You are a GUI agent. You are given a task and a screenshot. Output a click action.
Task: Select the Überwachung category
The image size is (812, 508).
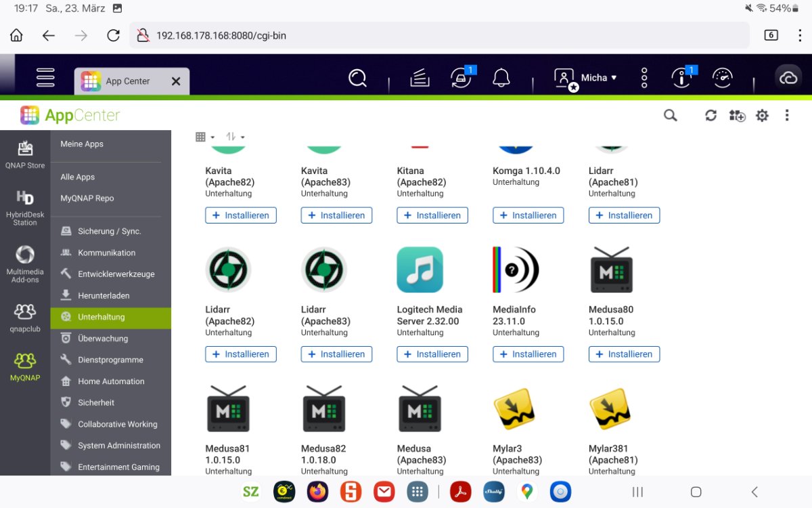102,338
